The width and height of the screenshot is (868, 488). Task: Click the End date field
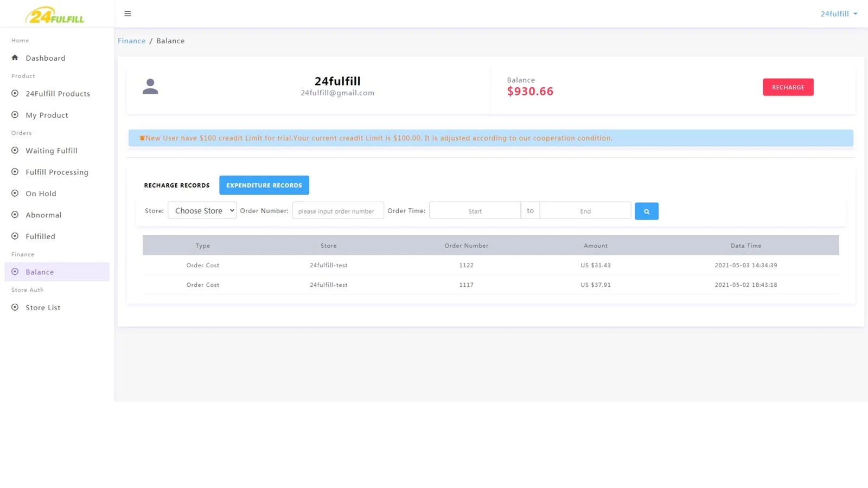(585, 210)
